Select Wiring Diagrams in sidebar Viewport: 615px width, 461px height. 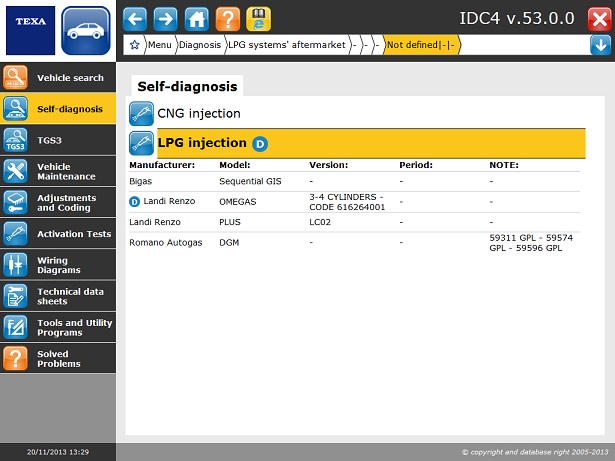58,265
